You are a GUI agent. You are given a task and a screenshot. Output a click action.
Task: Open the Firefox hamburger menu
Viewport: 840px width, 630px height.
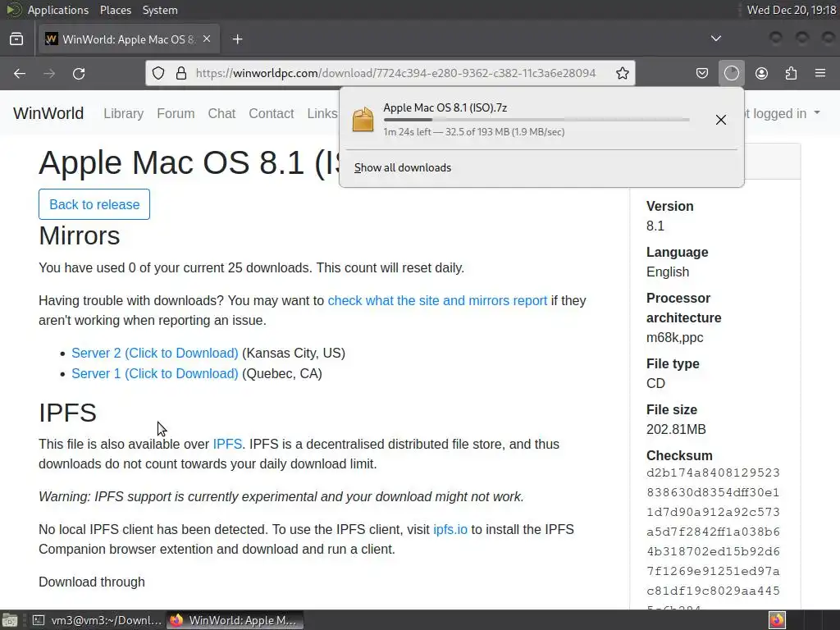pyautogui.click(x=820, y=73)
